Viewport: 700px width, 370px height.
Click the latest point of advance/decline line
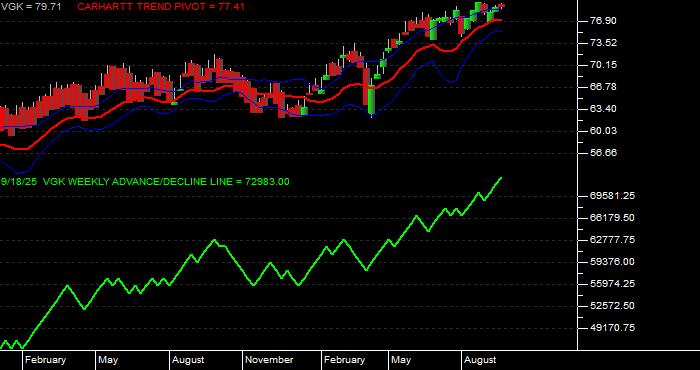(500, 178)
